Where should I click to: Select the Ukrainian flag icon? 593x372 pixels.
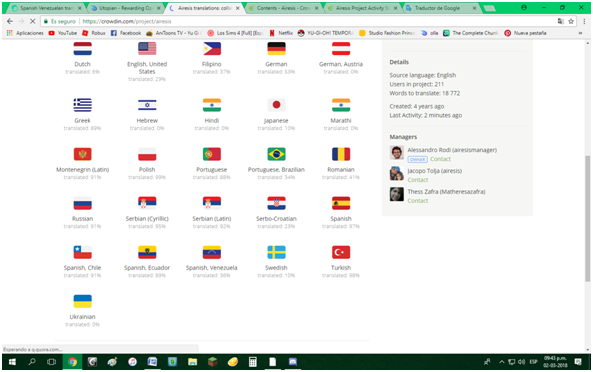[x=82, y=301]
